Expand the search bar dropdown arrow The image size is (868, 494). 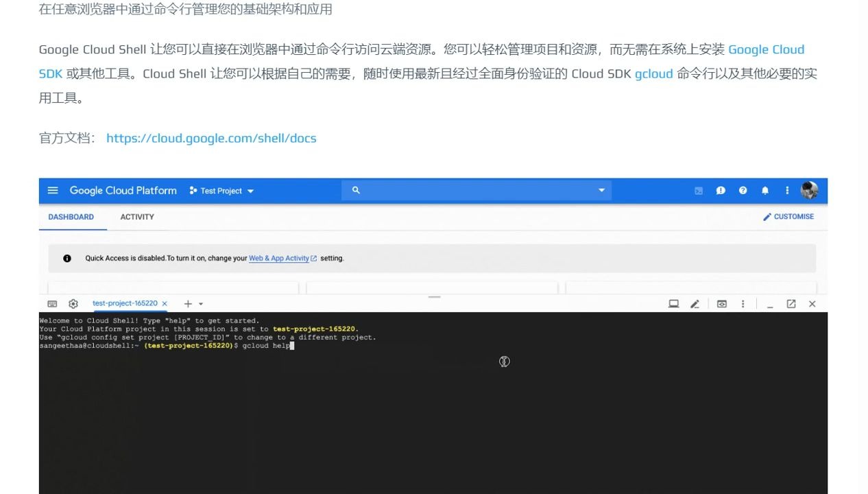click(601, 190)
